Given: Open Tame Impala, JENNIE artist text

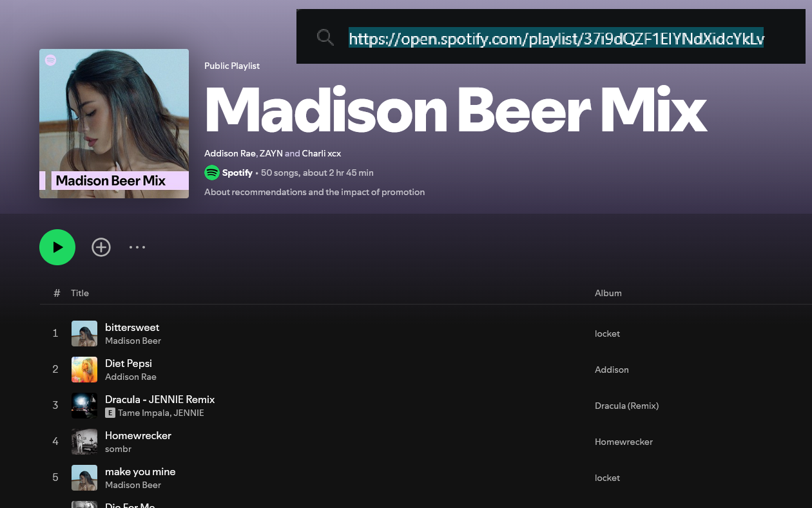Looking at the screenshot, I should point(161,413).
